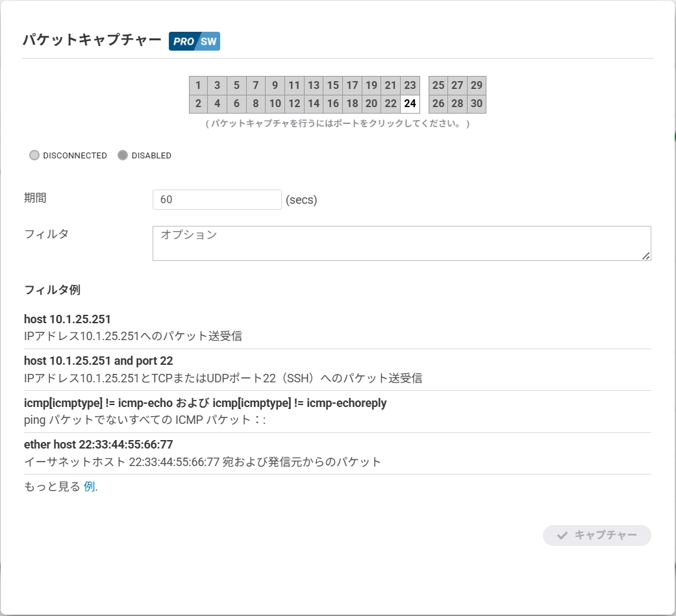Click the PRO SW badge
The width and height of the screenshot is (676, 616).
(x=194, y=41)
